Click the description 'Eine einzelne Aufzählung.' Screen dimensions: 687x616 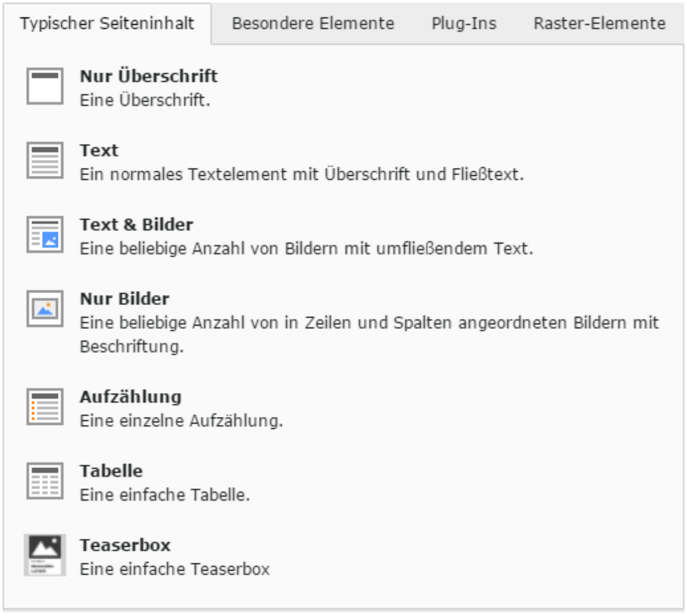point(181,421)
